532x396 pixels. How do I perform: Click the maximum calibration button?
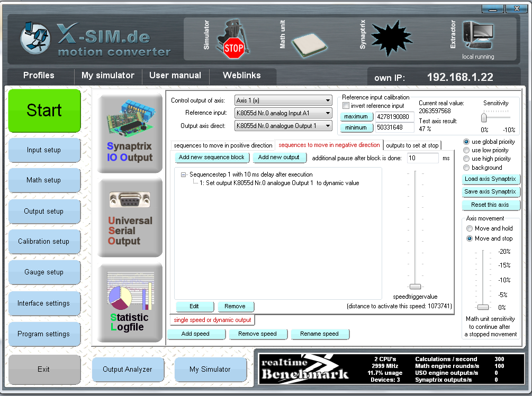pyautogui.click(x=356, y=116)
